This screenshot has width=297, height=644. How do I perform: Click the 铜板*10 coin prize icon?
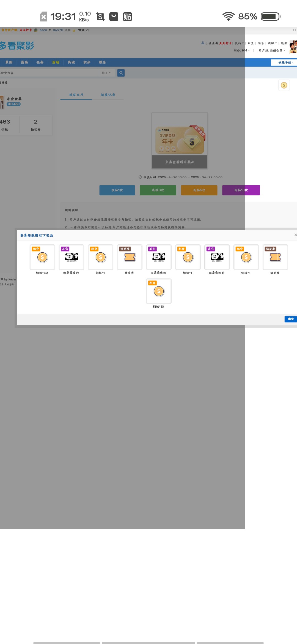(159, 291)
